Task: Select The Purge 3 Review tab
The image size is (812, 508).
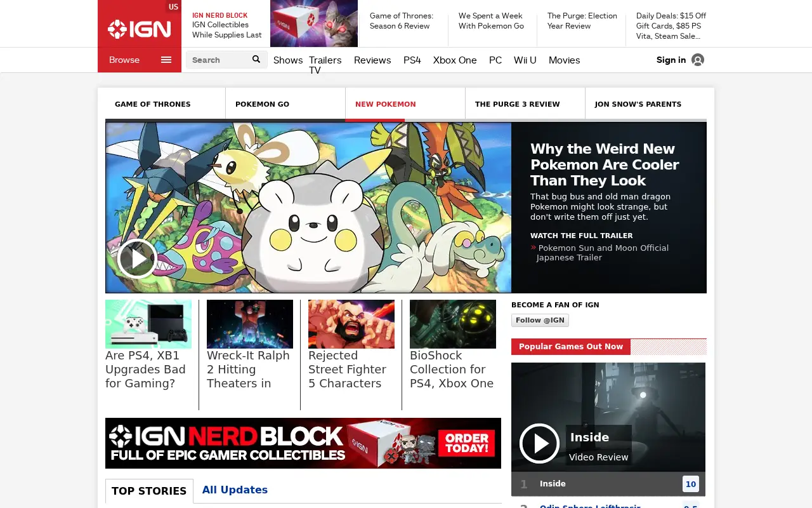Action: pos(525,104)
